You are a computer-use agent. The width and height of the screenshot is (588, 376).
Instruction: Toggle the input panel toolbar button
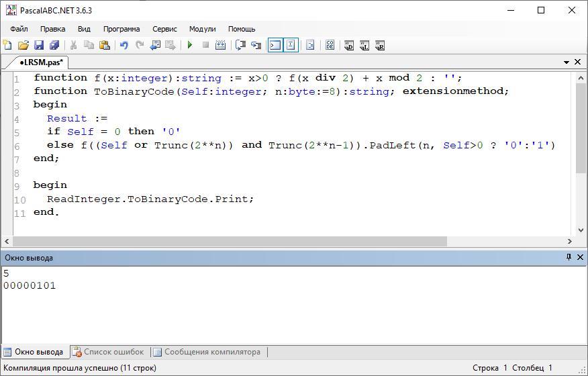[x=291, y=45]
